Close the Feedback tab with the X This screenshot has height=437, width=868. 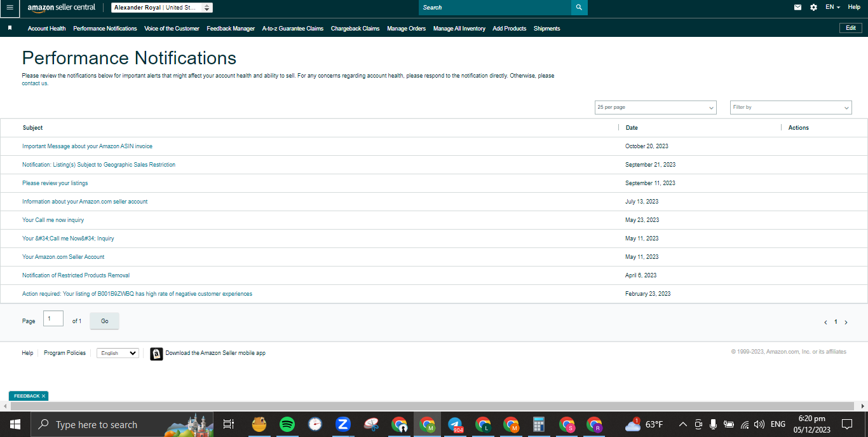click(x=43, y=396)
